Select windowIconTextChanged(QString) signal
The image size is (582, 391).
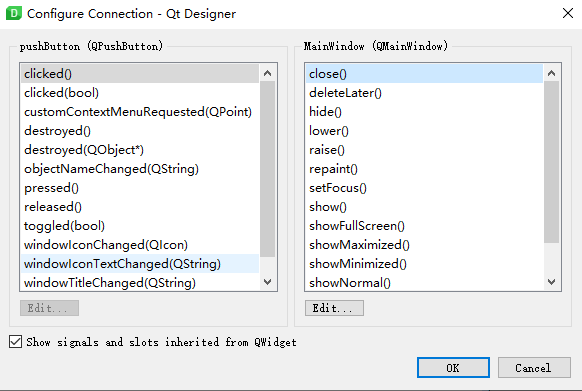140,264
